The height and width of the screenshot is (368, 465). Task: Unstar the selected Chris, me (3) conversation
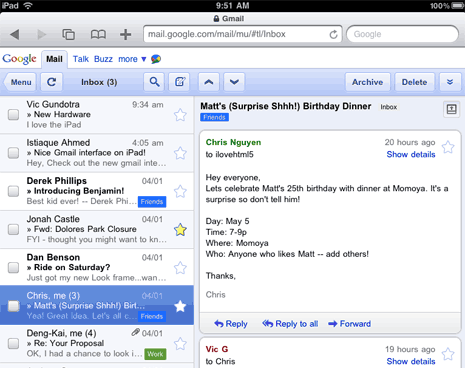pos(180,306)
